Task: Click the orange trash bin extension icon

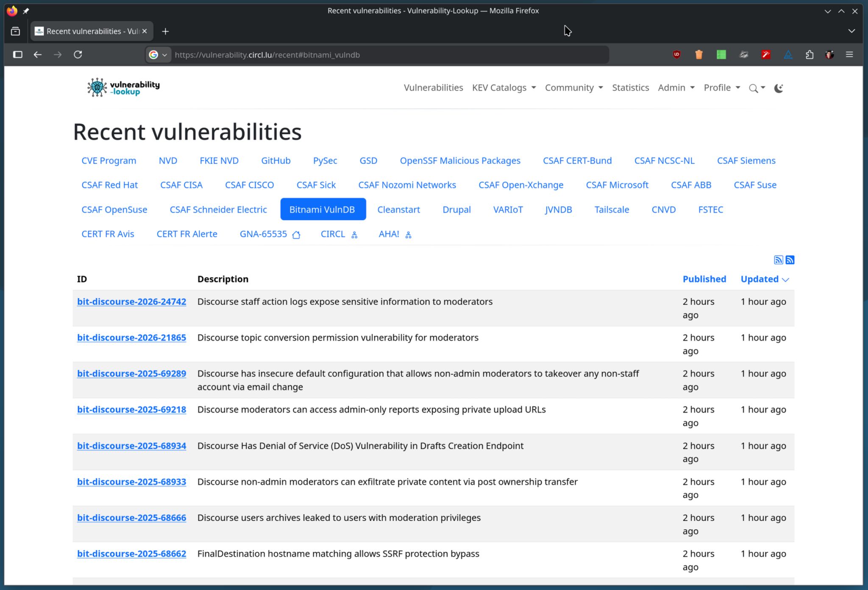Action: click(x=699, y=55)
